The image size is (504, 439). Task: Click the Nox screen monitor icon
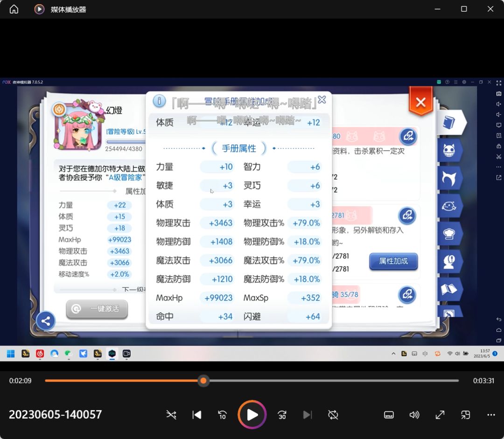tap(498, 125)
